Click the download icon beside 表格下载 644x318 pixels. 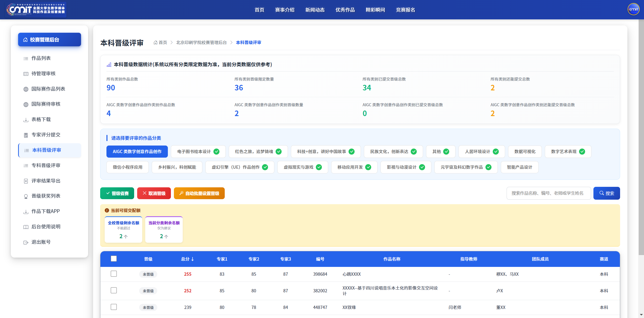pyautogui.click(x=26, y=120)
